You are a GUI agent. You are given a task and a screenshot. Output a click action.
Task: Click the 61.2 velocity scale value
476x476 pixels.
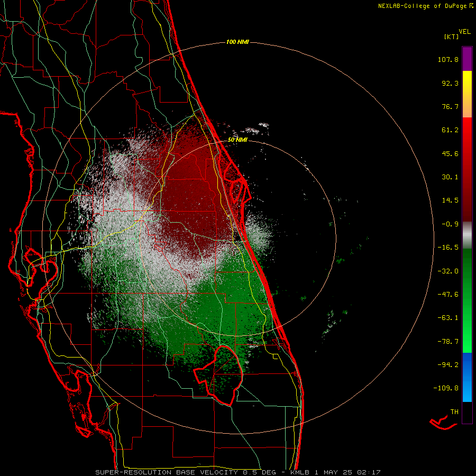click(x=450, y=130)
